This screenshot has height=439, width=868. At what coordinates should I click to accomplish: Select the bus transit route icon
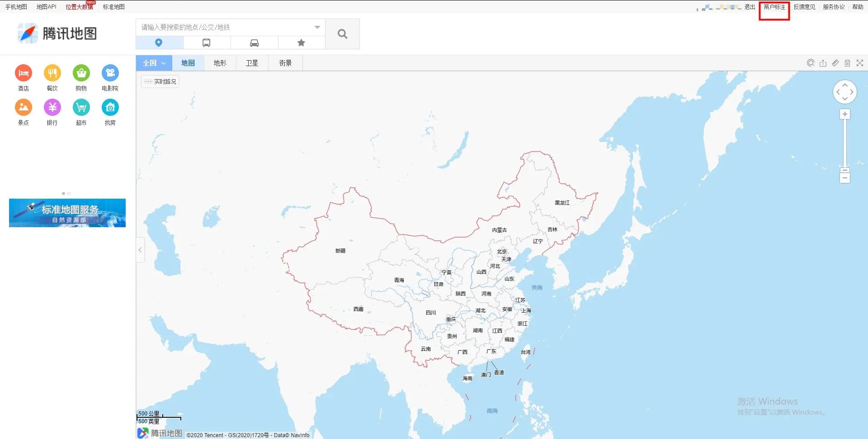coord(206,43)
